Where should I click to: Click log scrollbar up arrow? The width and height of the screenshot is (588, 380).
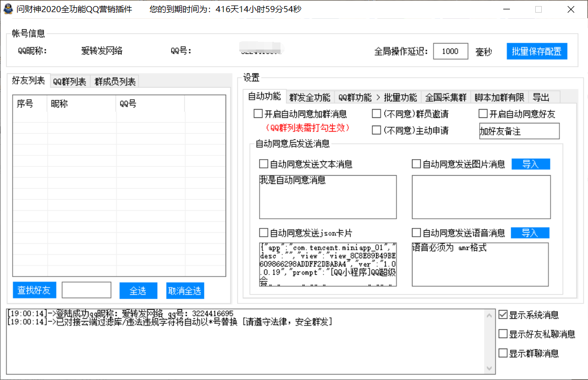pyautogui.click(x=490, y=316)
